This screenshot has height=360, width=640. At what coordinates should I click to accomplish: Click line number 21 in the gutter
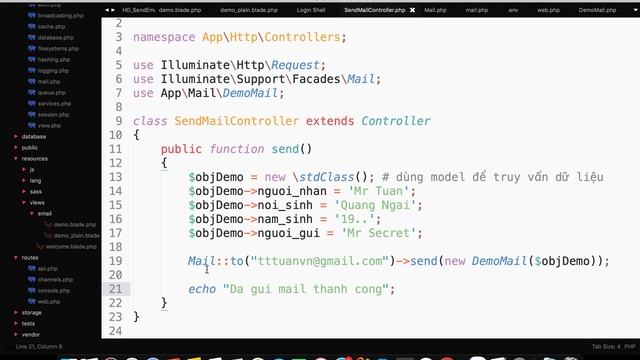(x=116, y=289)
